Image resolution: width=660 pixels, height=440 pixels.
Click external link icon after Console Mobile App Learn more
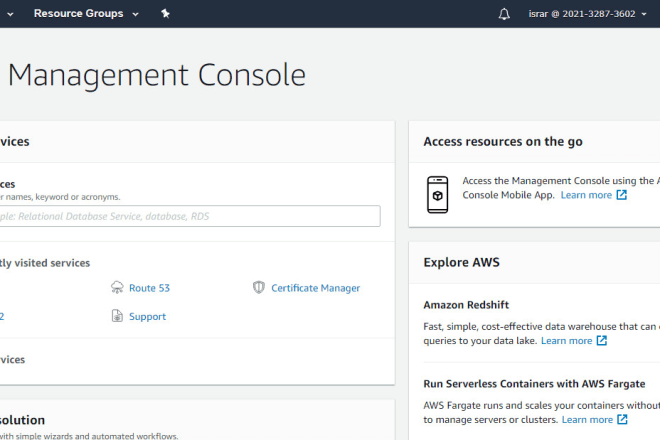click(x=622, y=195)
